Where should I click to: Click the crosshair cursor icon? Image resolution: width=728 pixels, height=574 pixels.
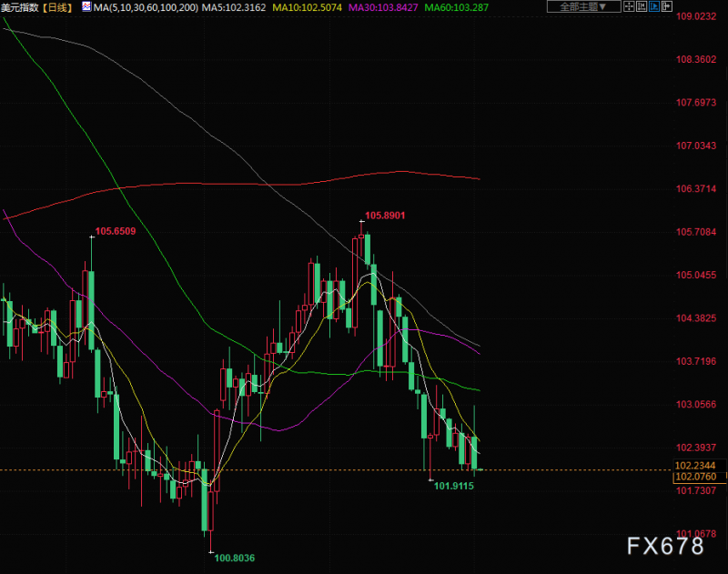click(x=629, y=6)
